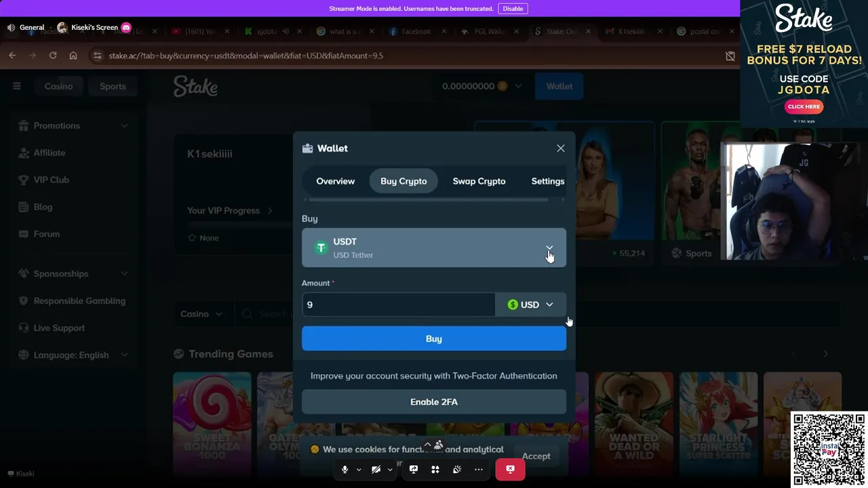Switch to the Overview wallet tab
The image size is (868, 488).
[x=335, y=181]
